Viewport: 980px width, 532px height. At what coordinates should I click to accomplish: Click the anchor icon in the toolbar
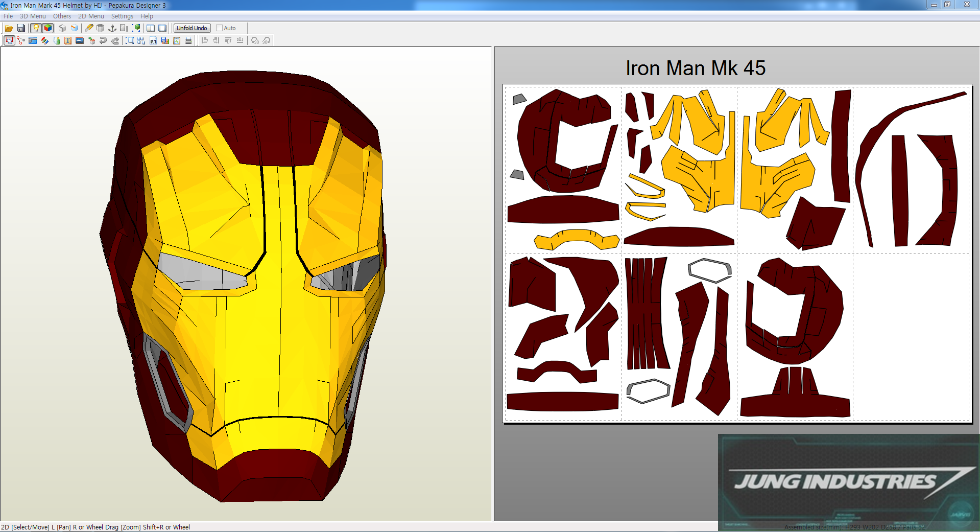(112, 28)
